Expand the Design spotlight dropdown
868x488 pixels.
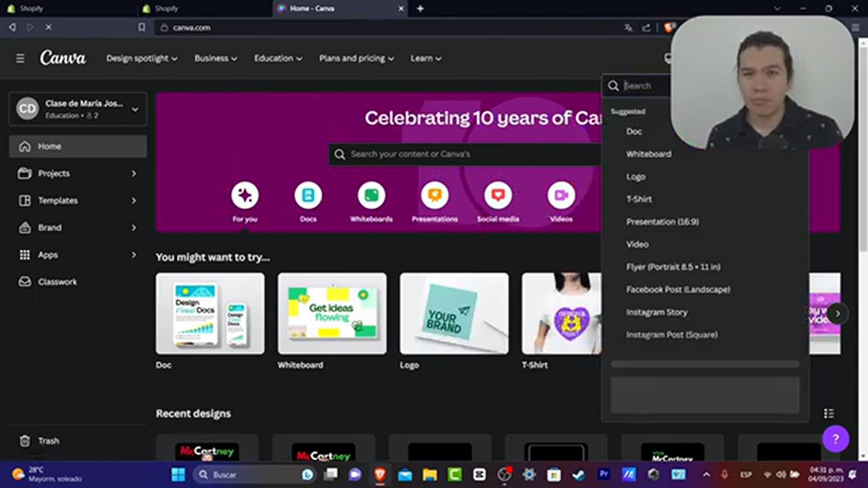[142, 58]
